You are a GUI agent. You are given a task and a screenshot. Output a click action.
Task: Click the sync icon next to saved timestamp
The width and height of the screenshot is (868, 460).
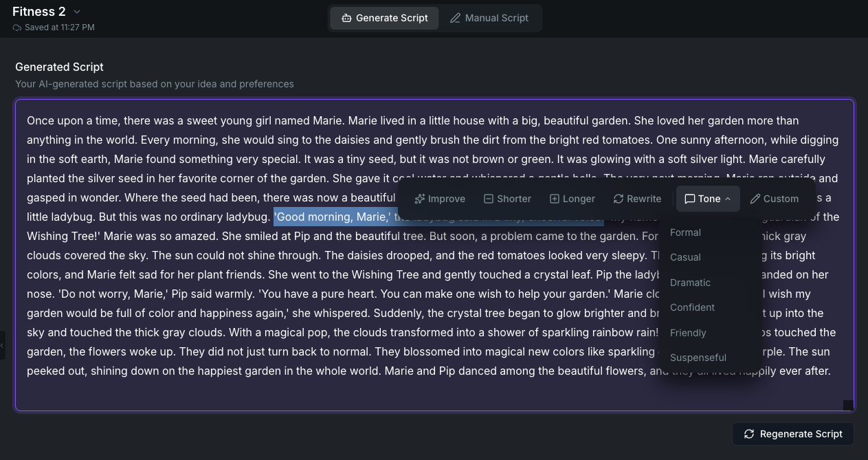[x=16, y=28]
